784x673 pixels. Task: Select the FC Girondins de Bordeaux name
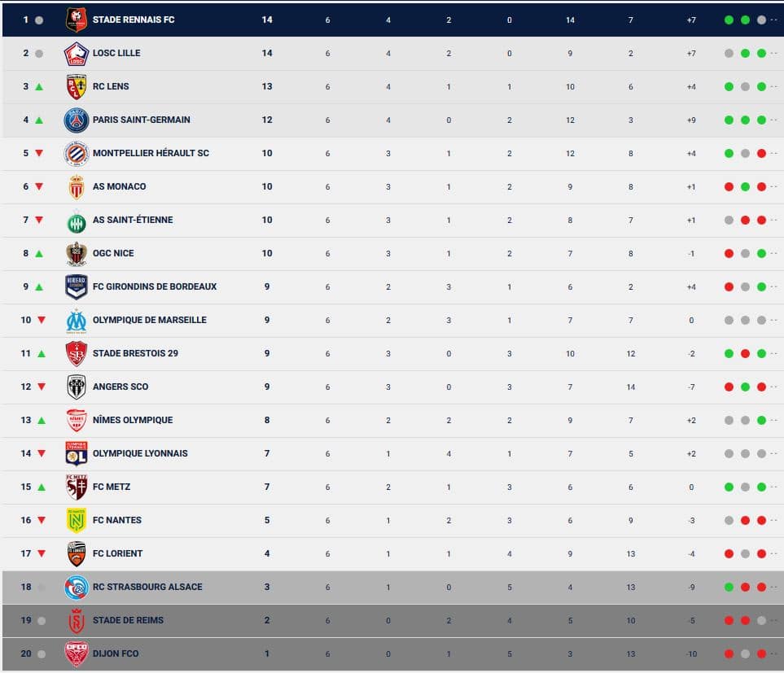point(155,286)
